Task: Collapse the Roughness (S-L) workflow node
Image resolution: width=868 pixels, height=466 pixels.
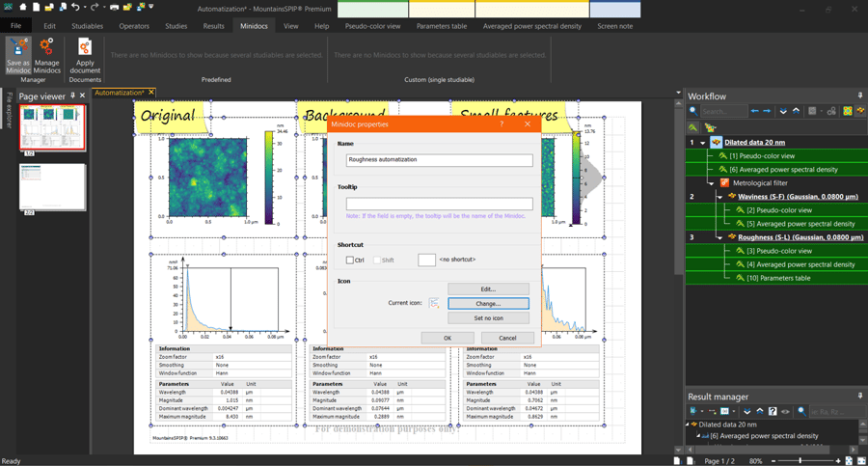Action: point(719,237)
